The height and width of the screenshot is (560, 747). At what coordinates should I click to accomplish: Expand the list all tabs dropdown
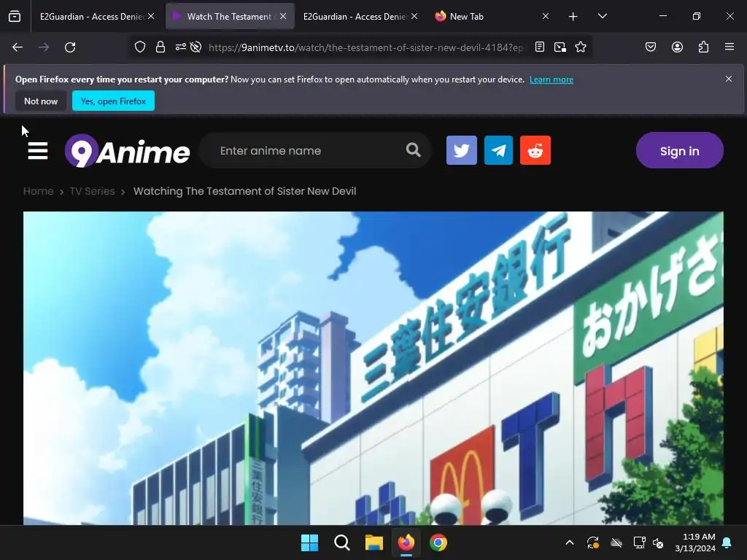[x=602, y=16]
